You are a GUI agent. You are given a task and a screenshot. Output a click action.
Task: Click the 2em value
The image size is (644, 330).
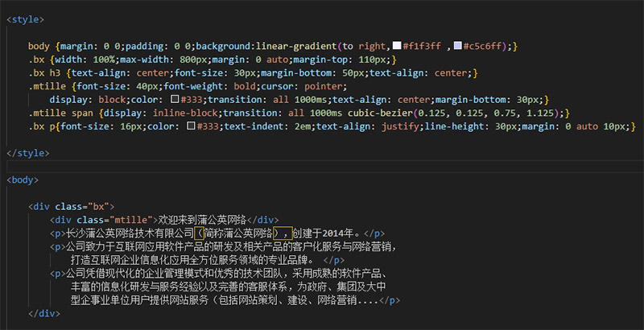pyautogui.click(x=302, y=126)
